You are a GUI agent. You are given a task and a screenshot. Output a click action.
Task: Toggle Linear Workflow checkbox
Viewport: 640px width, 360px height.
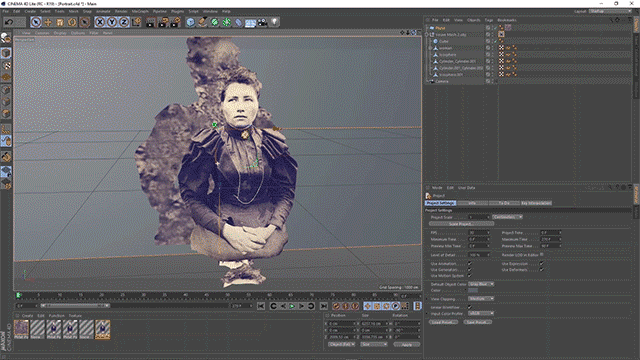[470, 307]
